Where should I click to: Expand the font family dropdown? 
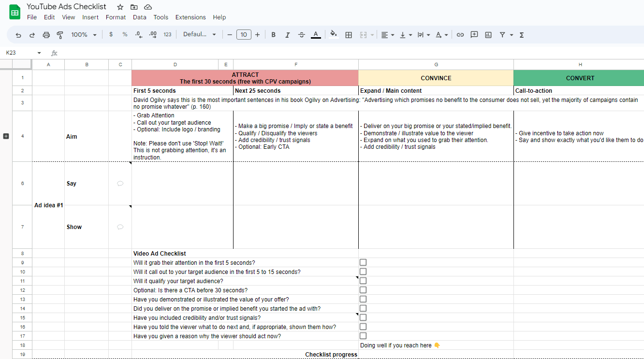coord(198,34)
